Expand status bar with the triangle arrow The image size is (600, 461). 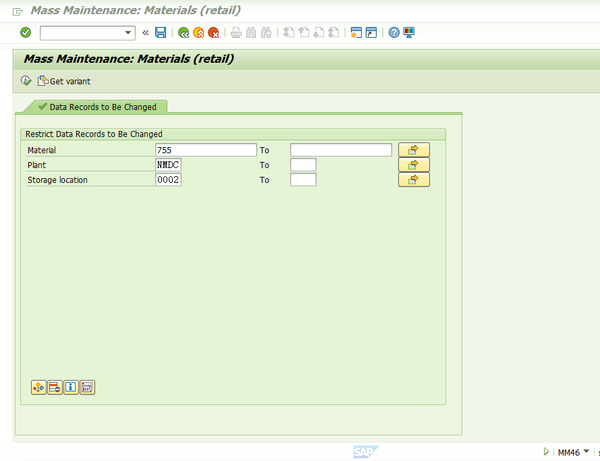tap(546, 452)
